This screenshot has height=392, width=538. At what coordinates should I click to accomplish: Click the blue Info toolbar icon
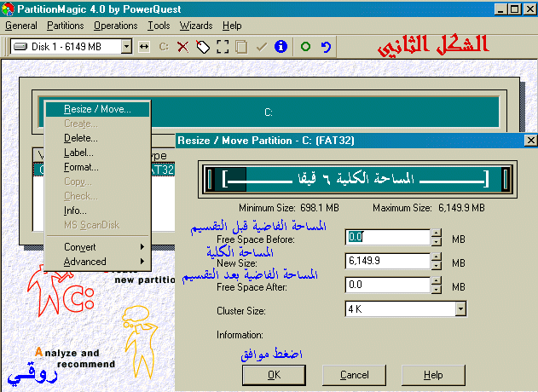[x=281, y=46]
